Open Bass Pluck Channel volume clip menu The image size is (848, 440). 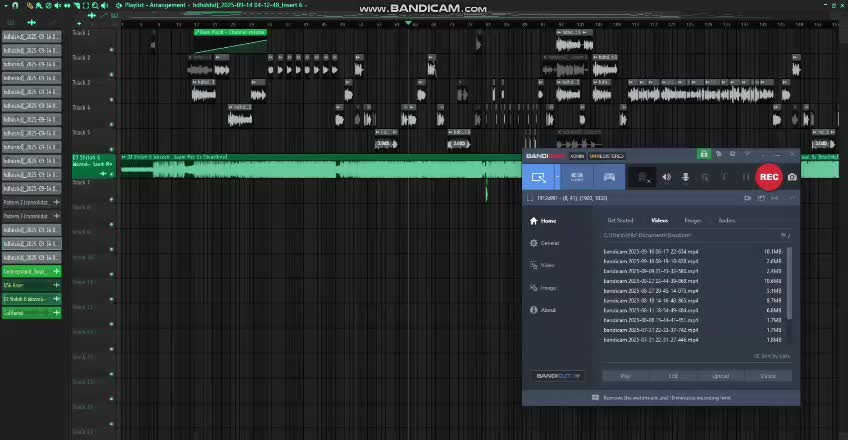(x=197, y=32)
